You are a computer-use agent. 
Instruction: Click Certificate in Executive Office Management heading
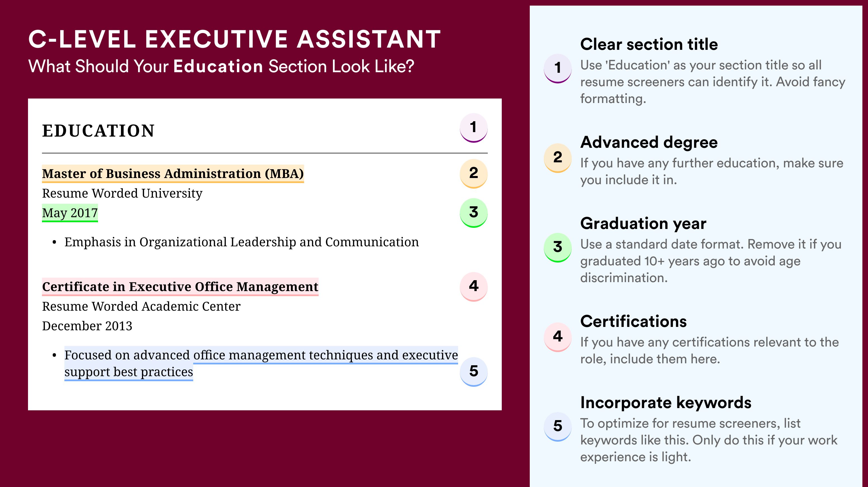(180, 287)
